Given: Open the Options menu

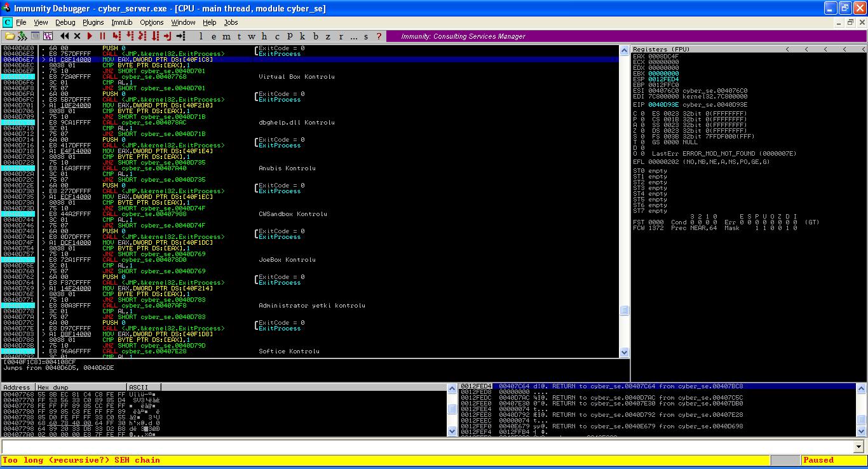Looking at the screenshot, I should tap(152, 22).
